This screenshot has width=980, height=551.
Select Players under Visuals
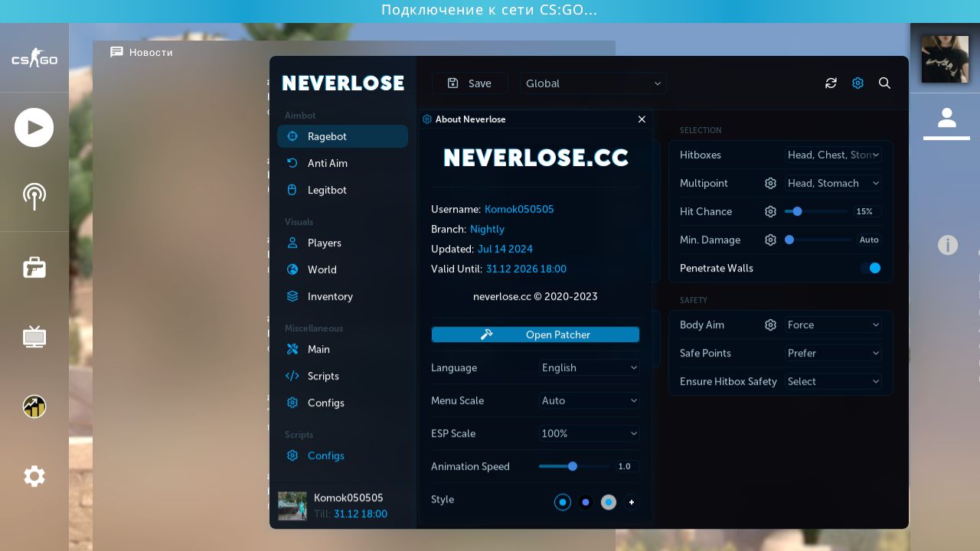pyautogui.click(x=342, y=243)
